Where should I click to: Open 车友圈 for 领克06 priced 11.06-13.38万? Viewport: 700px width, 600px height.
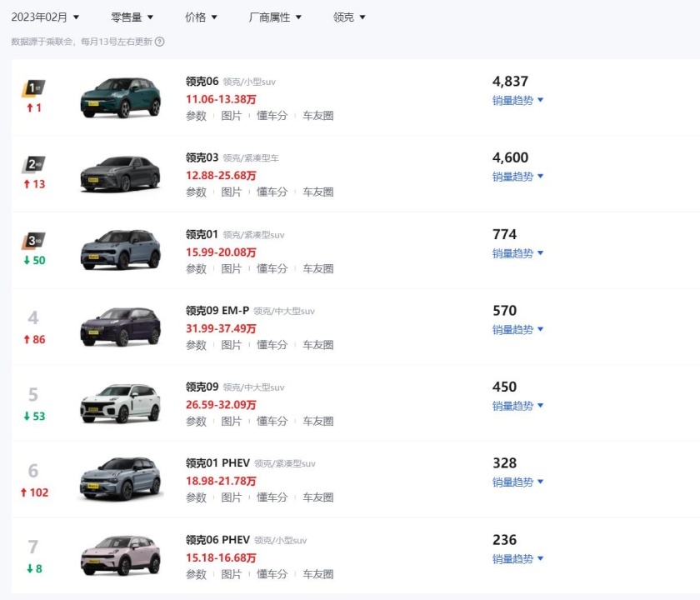318,116
